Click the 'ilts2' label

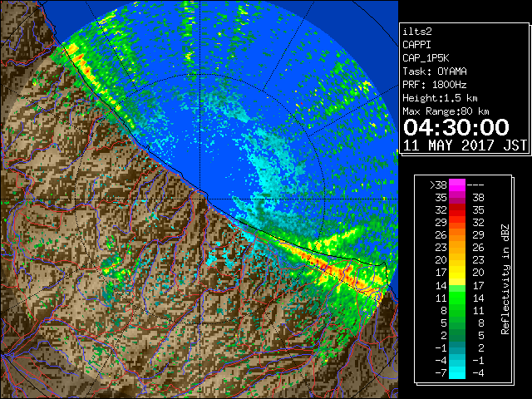pos(417,32)
